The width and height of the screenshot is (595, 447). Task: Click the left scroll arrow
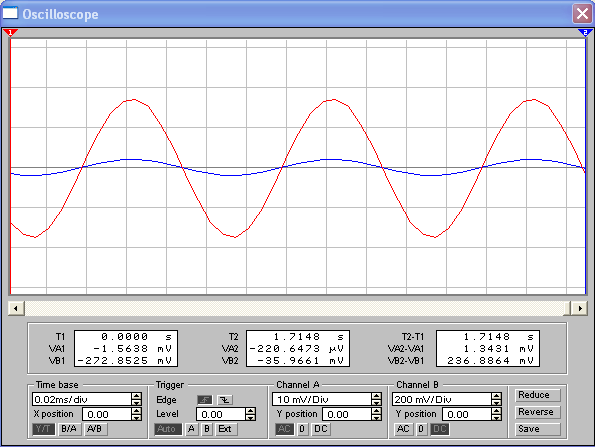pos(16,308)
